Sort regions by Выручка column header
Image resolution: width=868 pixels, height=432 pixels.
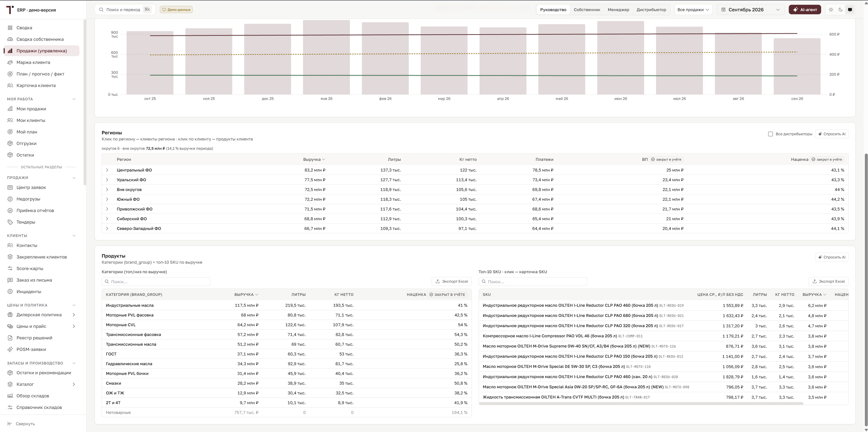coord(314,159)
